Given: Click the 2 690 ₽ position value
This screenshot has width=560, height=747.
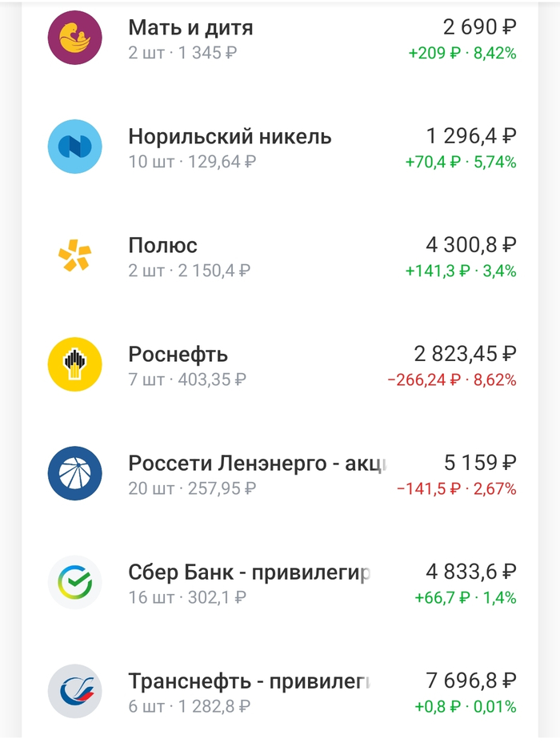Looking at the screenshot, I should pyautogui.click(x=479, y=27).
